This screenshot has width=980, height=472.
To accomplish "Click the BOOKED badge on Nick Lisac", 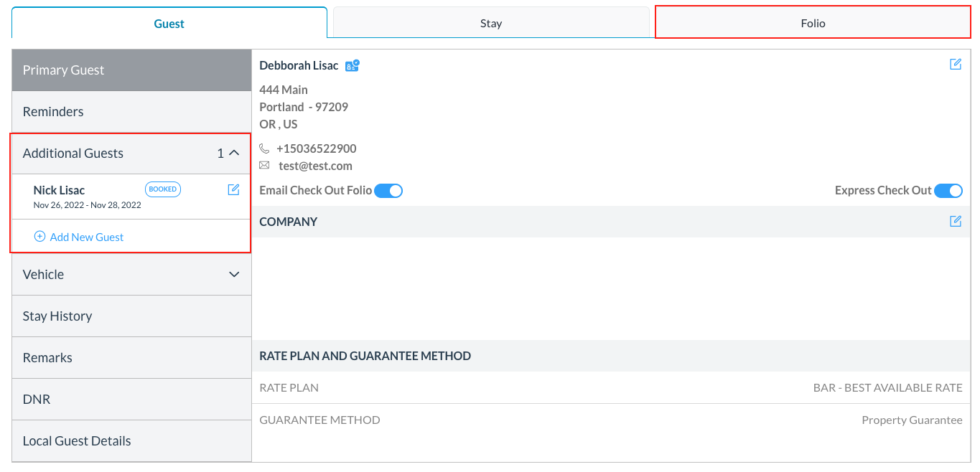I will 162,189.
